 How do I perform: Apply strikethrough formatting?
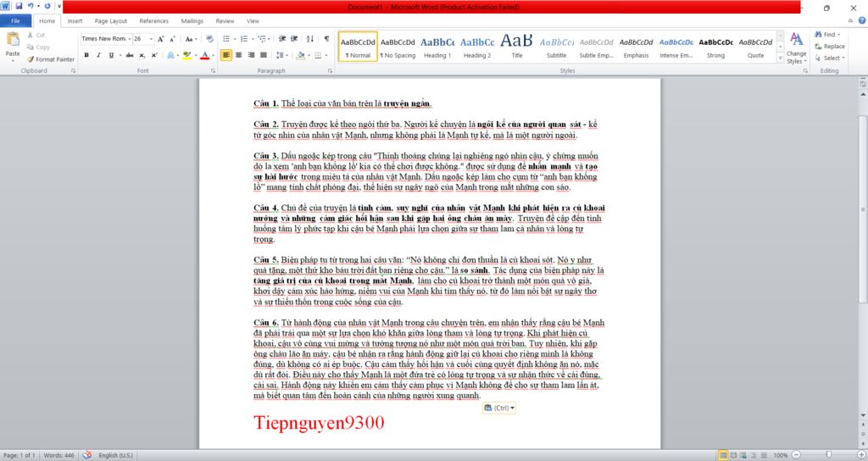[130, 55]
